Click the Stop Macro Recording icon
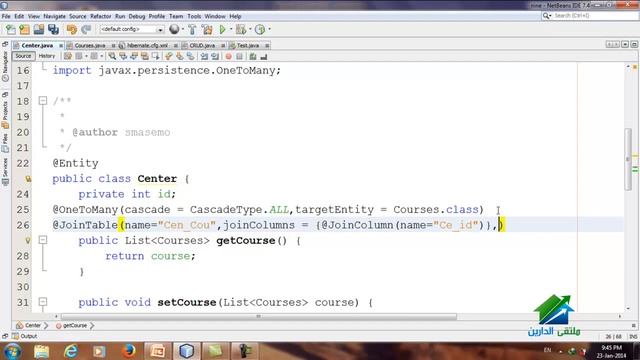 240,56
